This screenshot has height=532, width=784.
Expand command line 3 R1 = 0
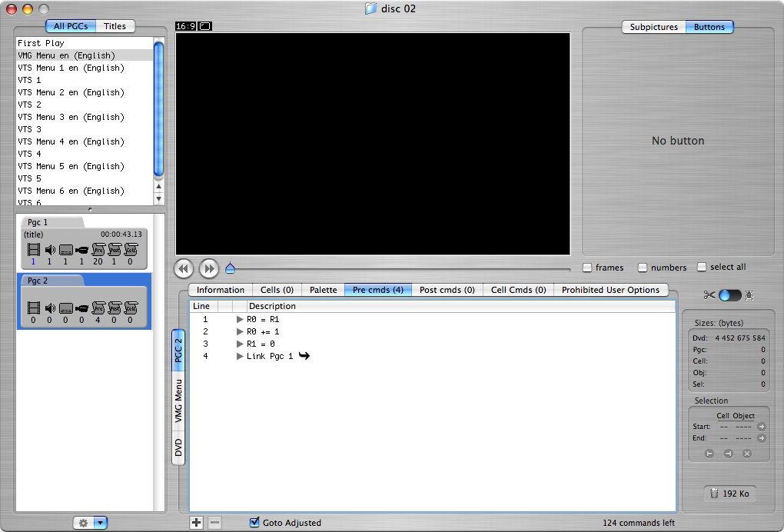tap(240, 344)
